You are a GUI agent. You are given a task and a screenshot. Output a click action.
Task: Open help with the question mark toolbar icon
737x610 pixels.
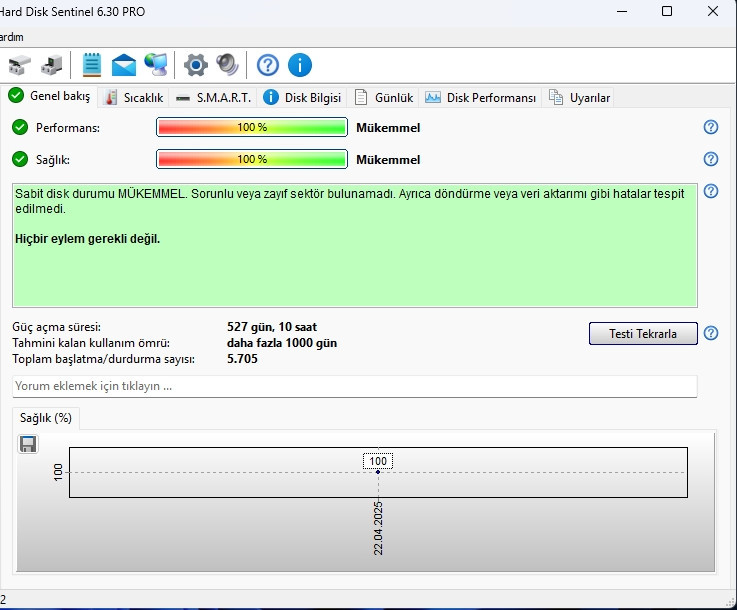point(268,66)
